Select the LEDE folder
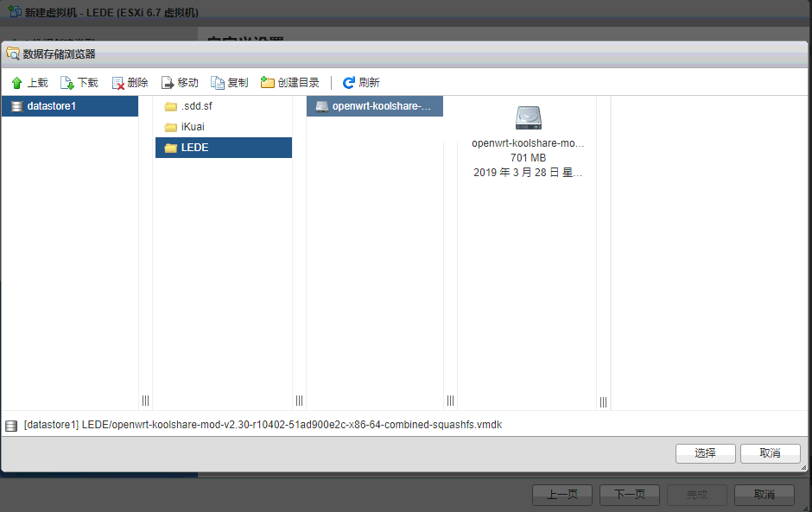The width and height of the screenshot is (812, 512). (x=194, y=148)
